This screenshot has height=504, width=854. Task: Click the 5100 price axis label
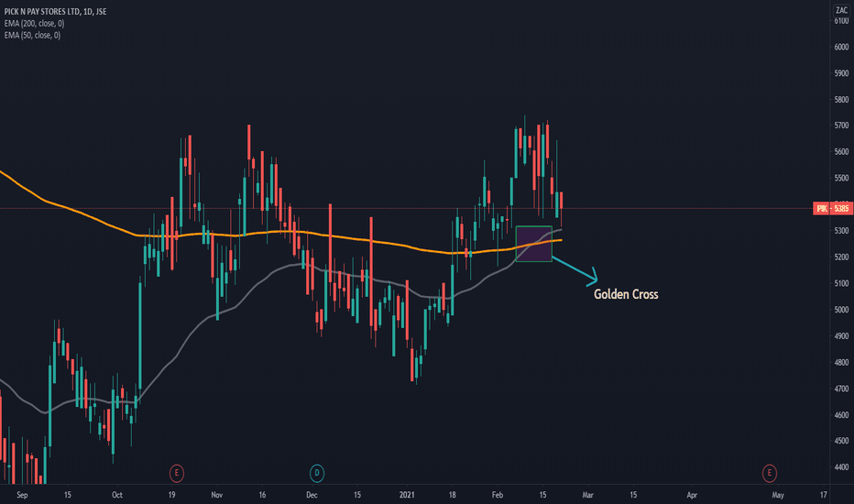[841, 283]
